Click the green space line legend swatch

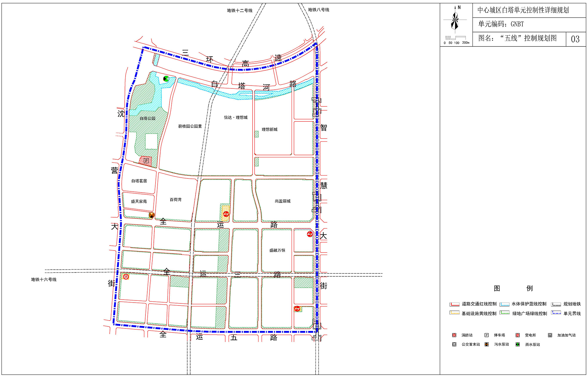[505, 313]
